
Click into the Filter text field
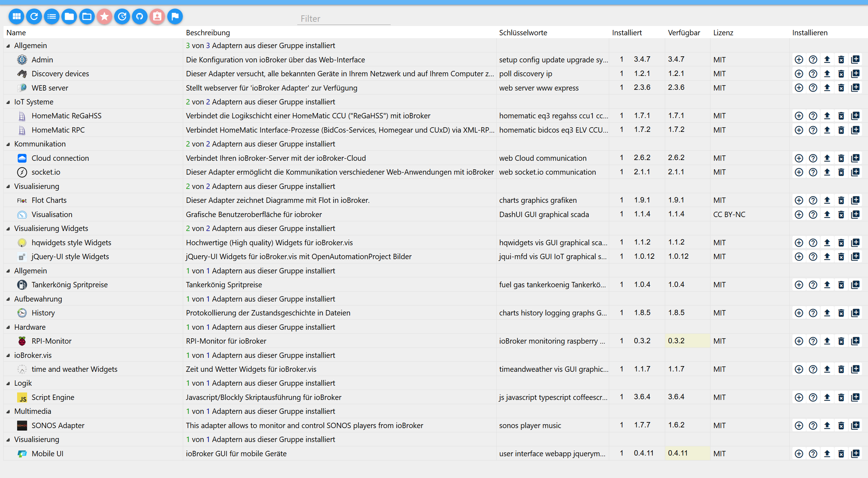pos(344,19)
